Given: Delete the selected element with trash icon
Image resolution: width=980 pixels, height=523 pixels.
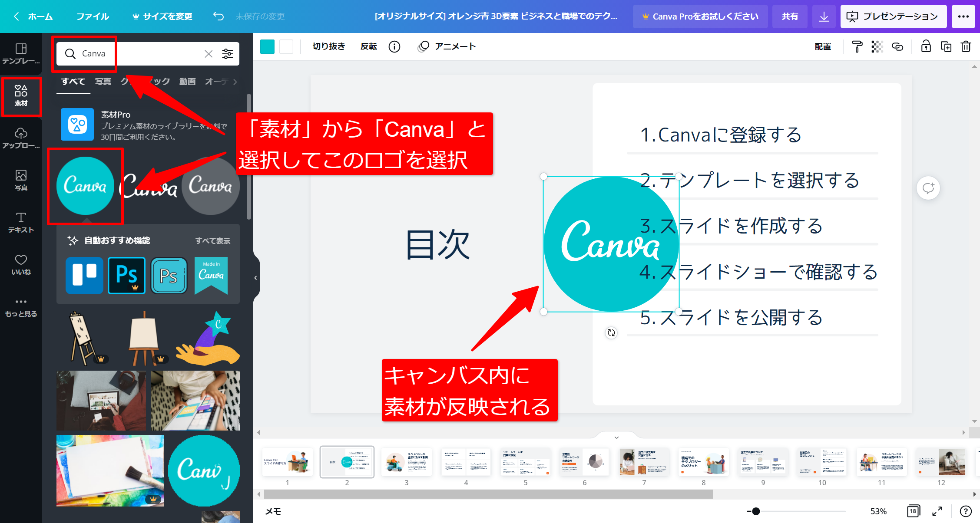Looking at the screenshot, I should pos(966,46).
